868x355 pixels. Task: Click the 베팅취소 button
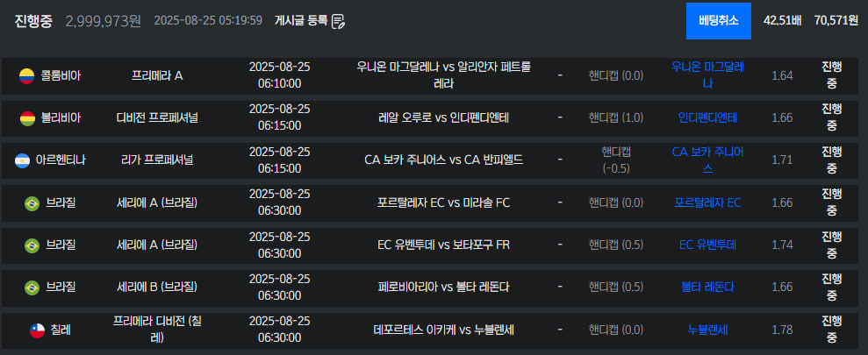pos(718,21)
